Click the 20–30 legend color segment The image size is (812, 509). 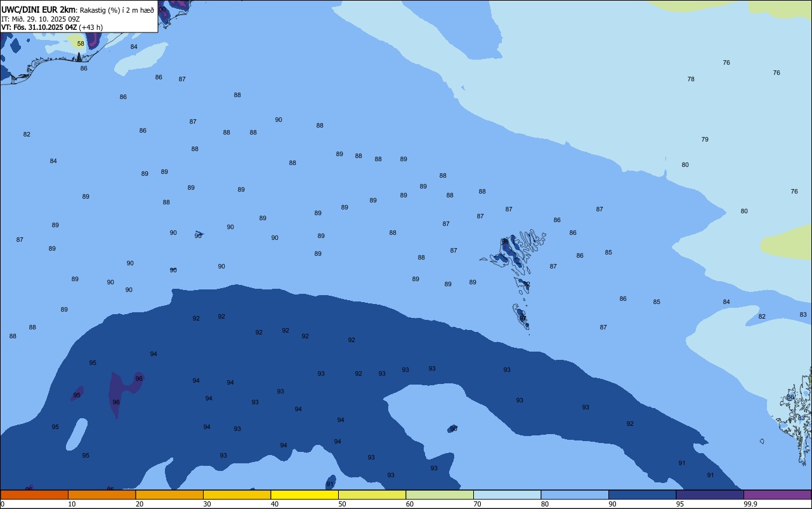pos(169,494)
